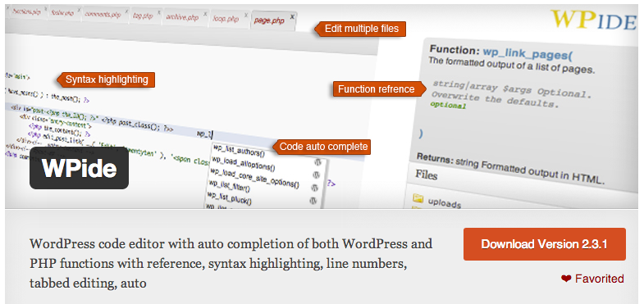644x304 pixels.
Task: Click WordPress icon beside wp_load_alloptions()
Action: tap(316, 175)
